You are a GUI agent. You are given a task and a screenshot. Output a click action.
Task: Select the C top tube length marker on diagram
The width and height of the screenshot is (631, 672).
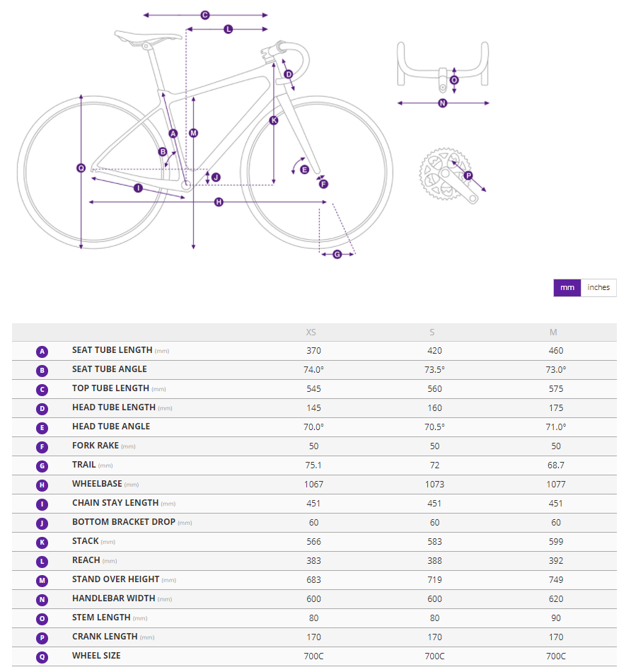click(204, 14)
